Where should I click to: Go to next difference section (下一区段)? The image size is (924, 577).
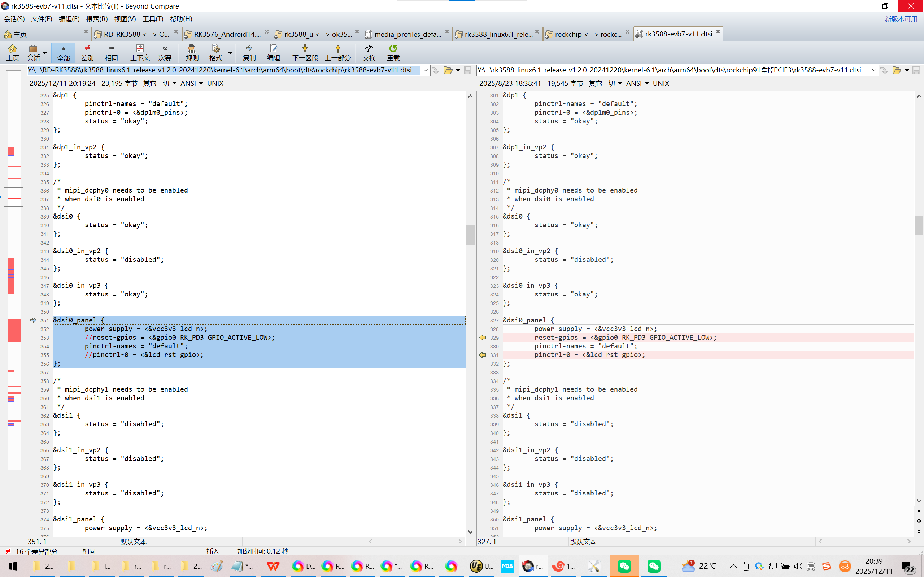[305, 52]
